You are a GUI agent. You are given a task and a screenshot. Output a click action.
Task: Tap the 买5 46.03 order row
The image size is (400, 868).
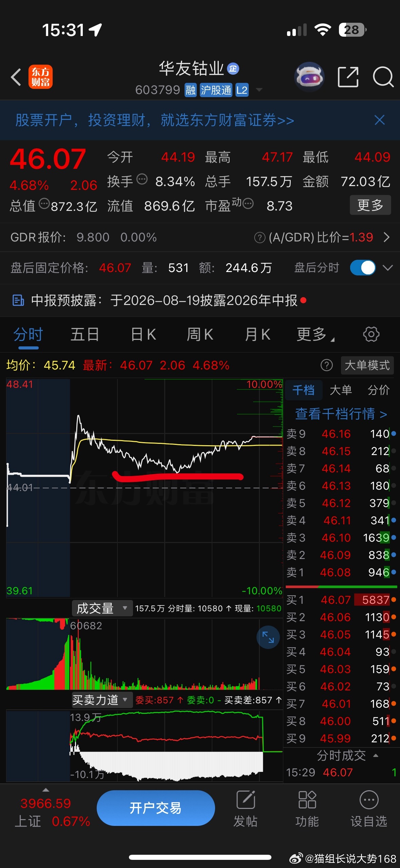point(341,669)
